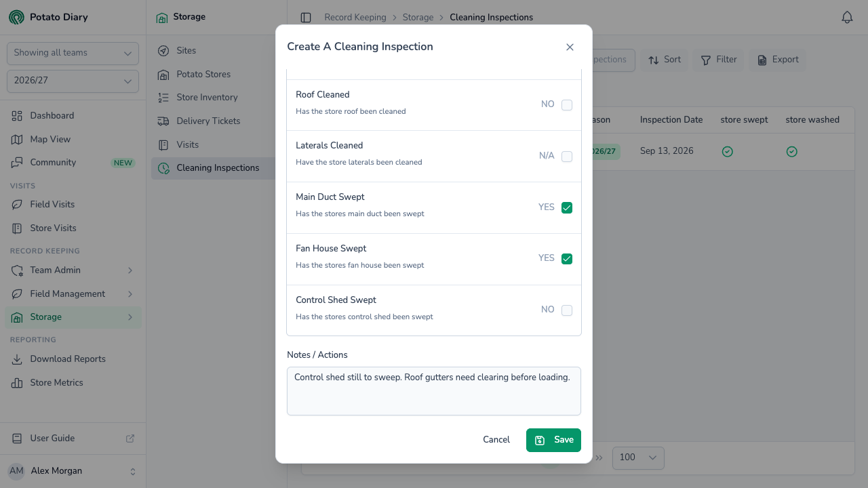Check the Roof Cleaned checkbox

(x=567, y=105)
